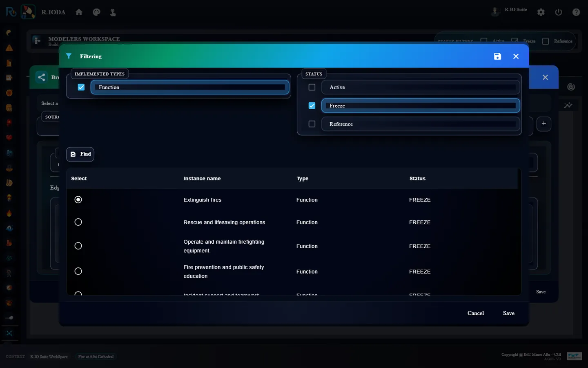Uncheck the Freeze status checkbox in dialog
This screenshot has height=368, width=588.
pyautogui.click(x=312, y=105)
